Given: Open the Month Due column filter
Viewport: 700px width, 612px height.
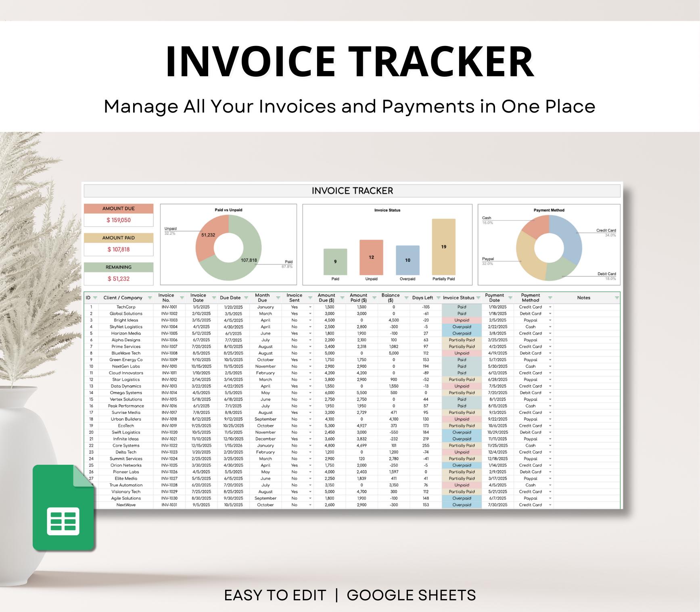Looking at the screenshot, I should click(x=278, y=297).
